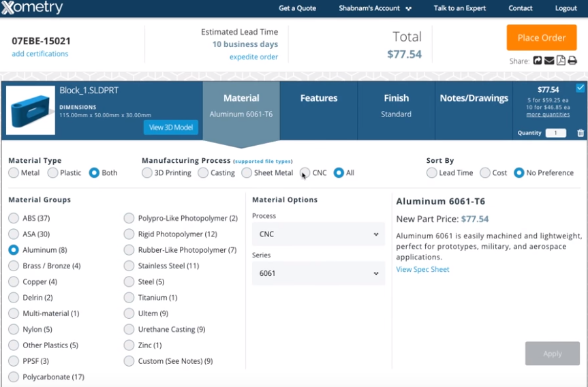Sort materials by Cost
Screen dimensions: 588x387
pyautogui.click(x=485, y=173)
